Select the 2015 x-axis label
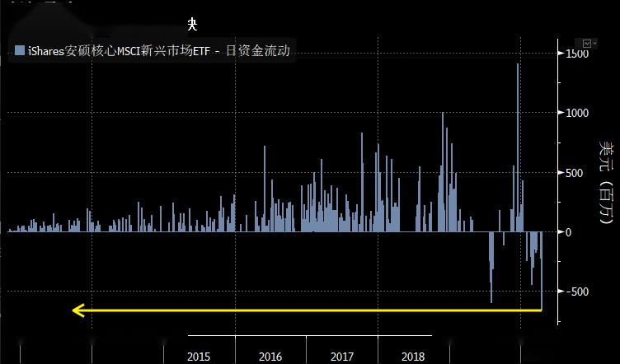 (199, 357)
